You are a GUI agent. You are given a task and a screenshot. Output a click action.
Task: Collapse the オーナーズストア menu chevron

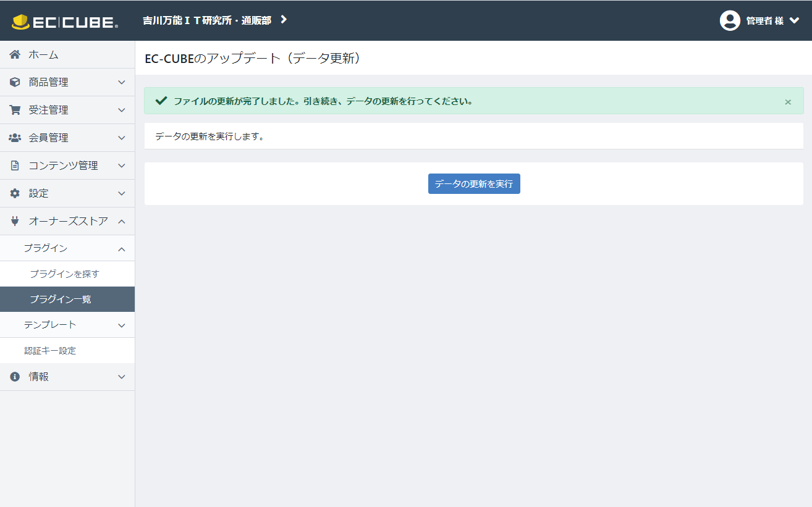pos(122,221)
